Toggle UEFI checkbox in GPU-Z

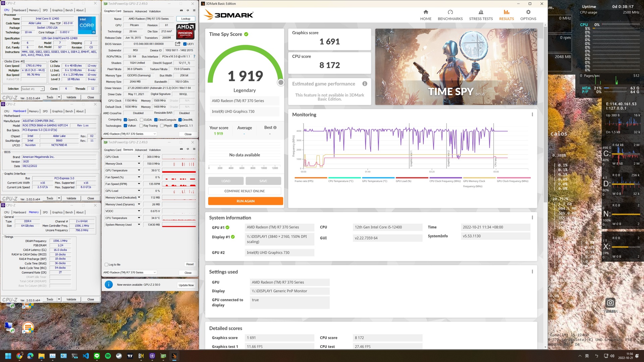(x=185, y=44)
